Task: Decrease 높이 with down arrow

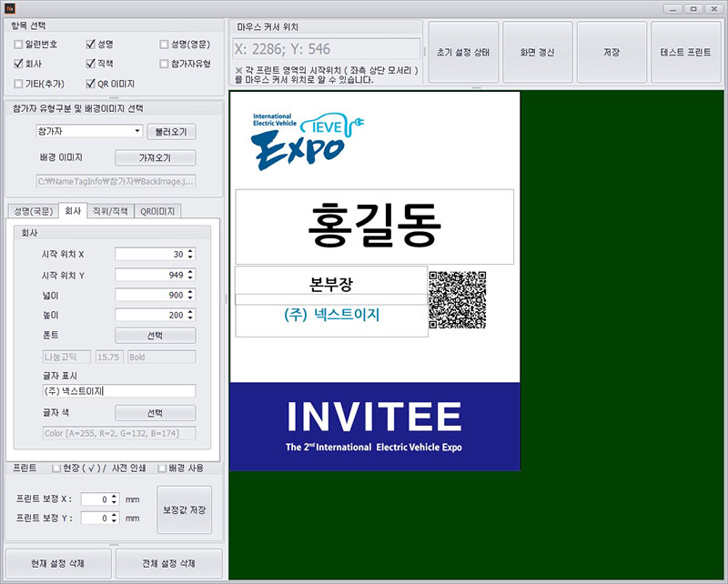Action: click(x=190, y=317)
